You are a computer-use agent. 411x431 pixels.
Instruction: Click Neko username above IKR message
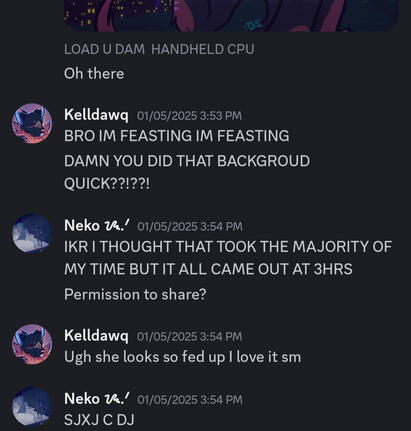[x=97, y=226]
